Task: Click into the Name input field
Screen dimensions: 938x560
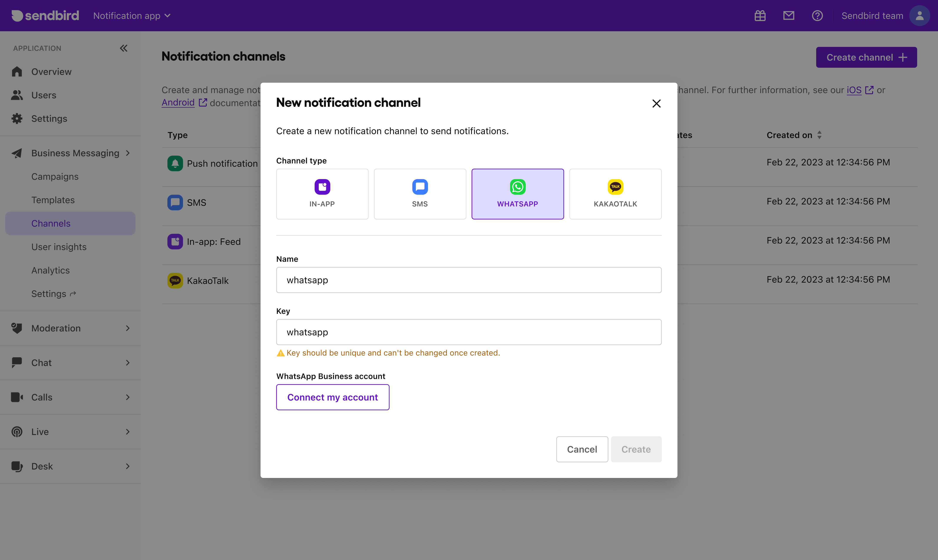Action: pyautogui.click(x=469, y=280)
